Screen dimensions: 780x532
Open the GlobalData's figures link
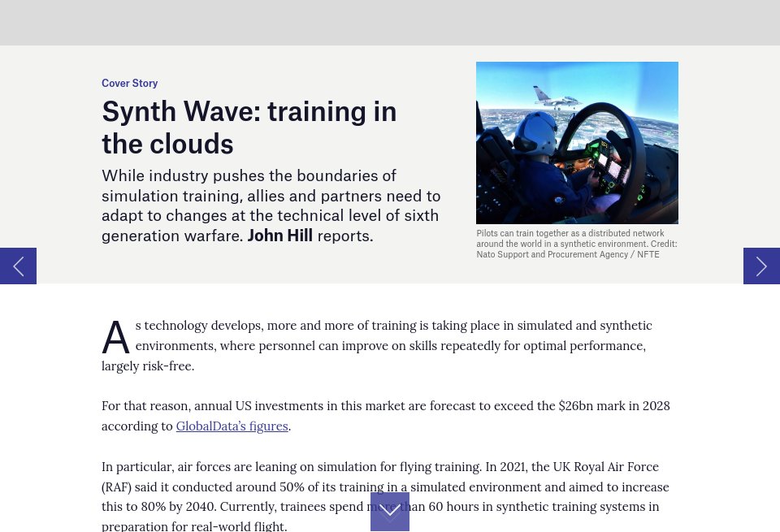[x=232, y=426]
